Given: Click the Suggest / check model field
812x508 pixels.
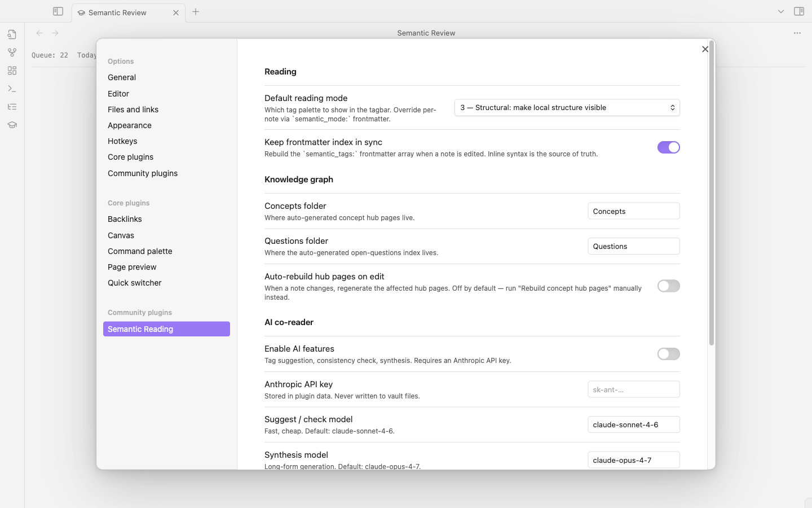Looking at the screenshot, I should pyautogui.click(x=634, y=424).
